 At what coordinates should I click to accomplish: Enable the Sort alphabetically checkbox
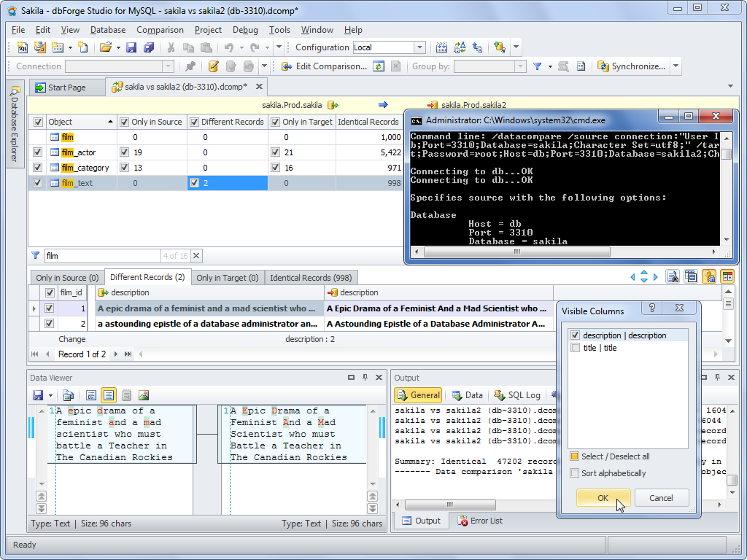pos(576,473)
